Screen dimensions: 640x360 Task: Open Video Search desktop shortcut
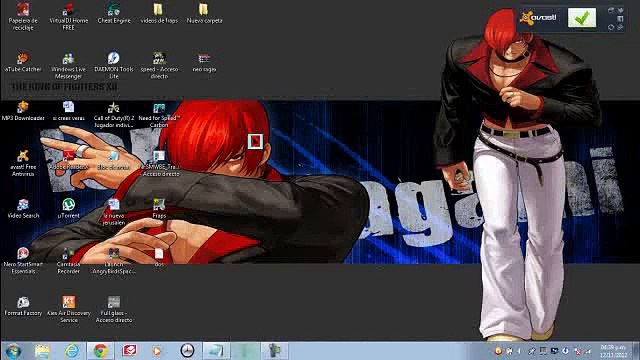click(23, 209)
